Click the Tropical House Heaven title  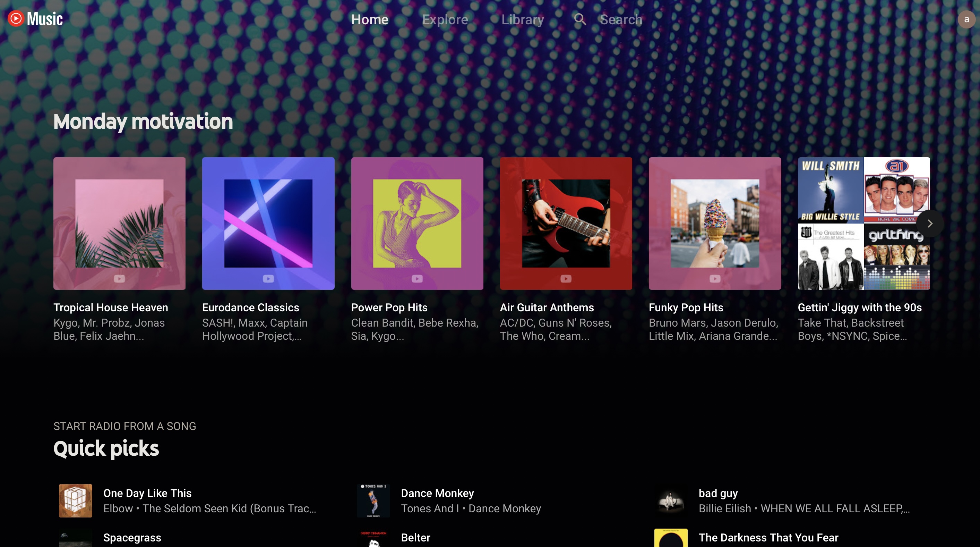tap(111, 308)
